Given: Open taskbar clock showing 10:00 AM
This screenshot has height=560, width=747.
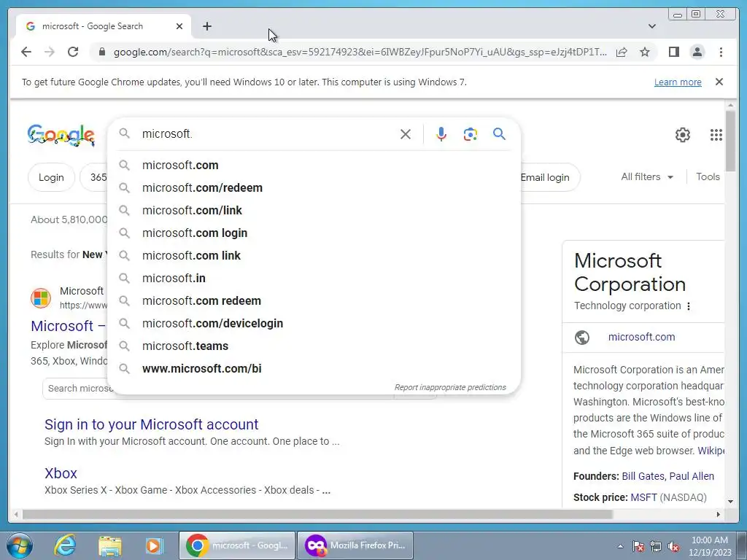Looking at the screenshot, I should click(710, 546).
